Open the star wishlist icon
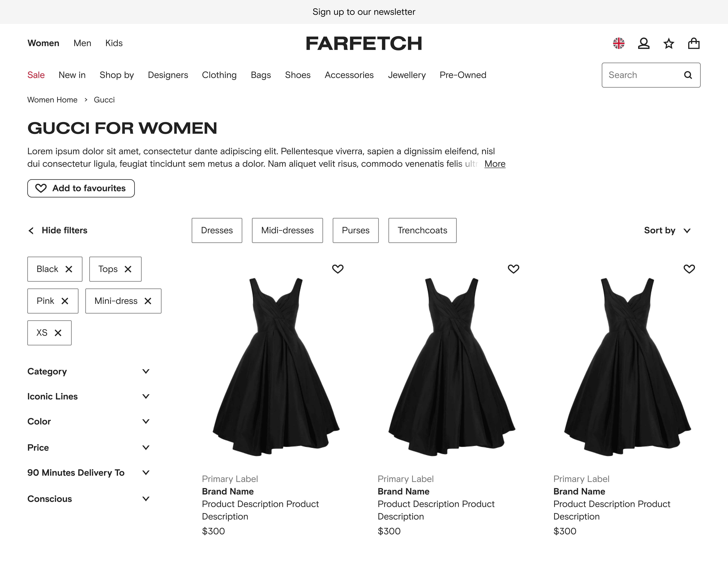The height and width of the screenshot is (569, 728). pos(669,43)
